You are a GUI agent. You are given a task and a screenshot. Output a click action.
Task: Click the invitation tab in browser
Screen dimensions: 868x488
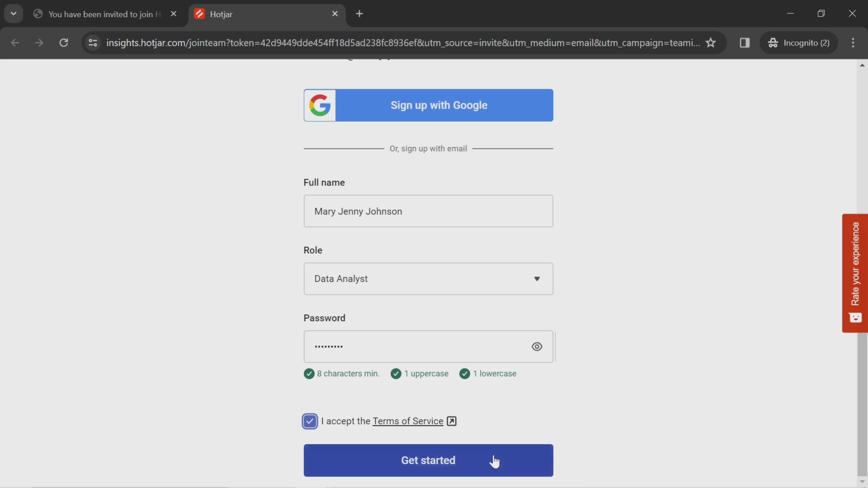click(x=104, y=13)
